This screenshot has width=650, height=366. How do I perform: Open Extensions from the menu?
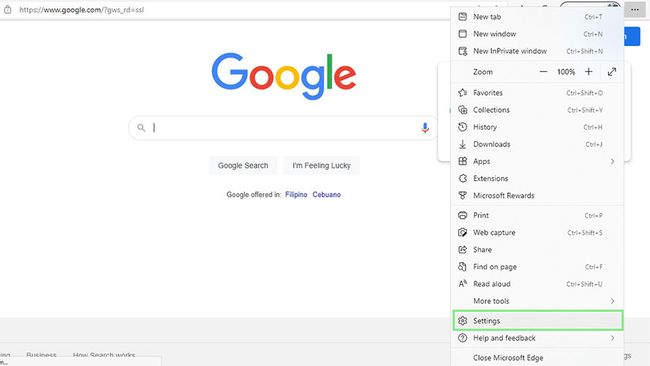tap(537, 178)
